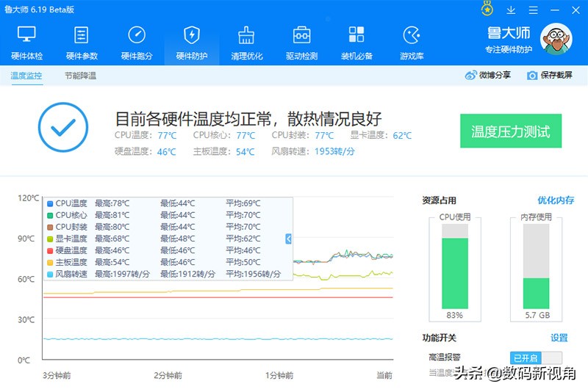Click 1分钟前 time axis label
This screenshot has width=588, height=392.
279,375
